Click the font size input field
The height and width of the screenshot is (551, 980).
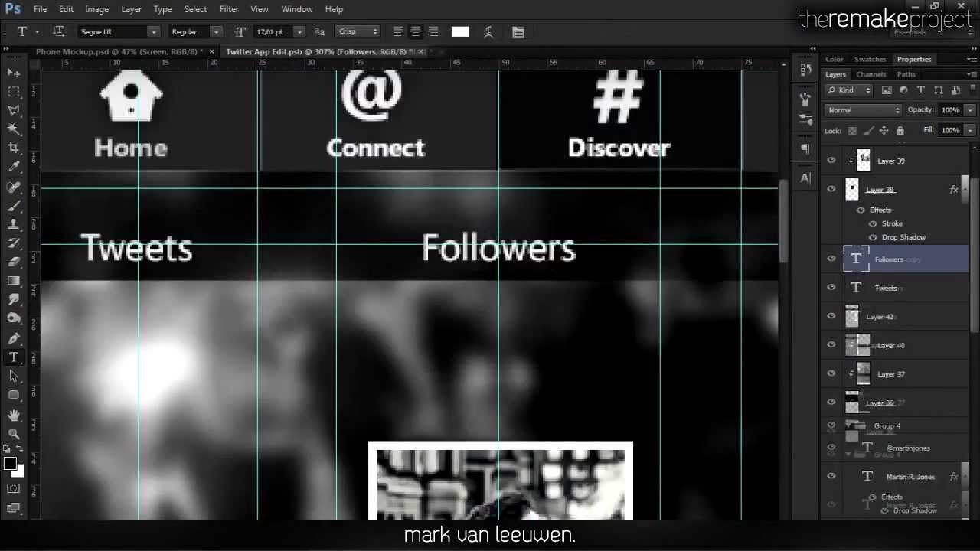pos(273,32)
